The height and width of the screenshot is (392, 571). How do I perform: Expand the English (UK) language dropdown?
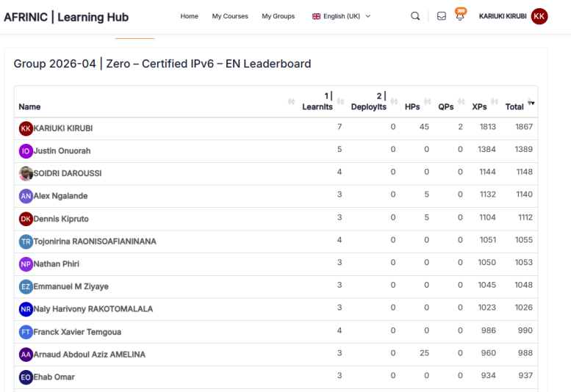(342, 16)
